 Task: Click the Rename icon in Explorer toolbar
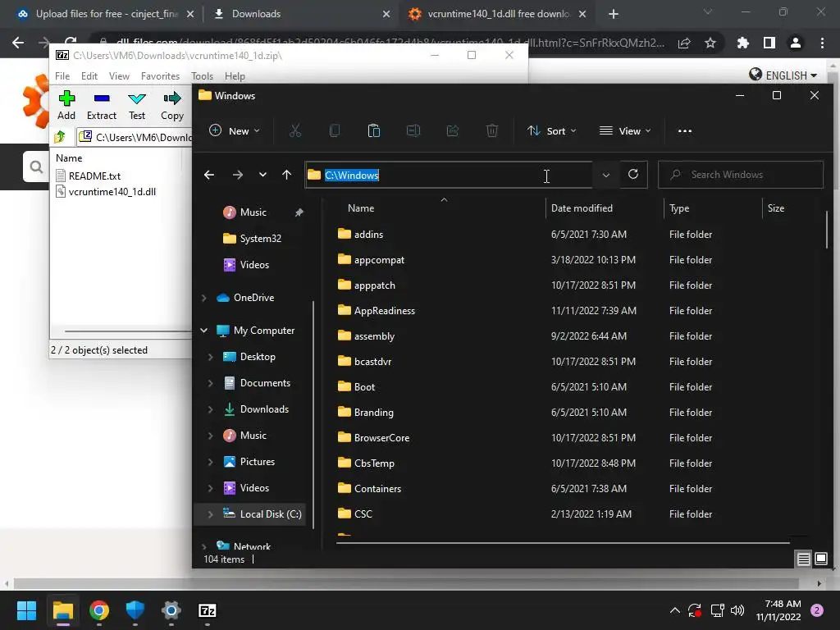pyautogui.click(x=413, y=130)
